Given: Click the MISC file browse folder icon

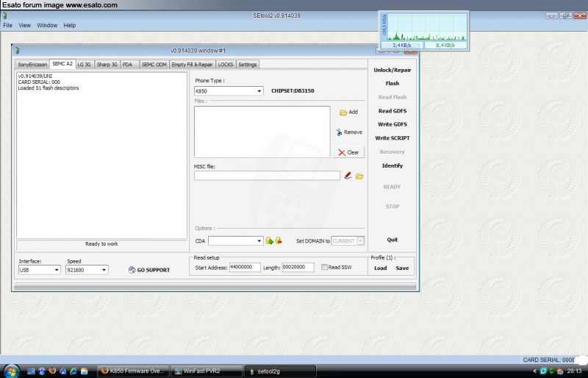Looking at the screenshot, I should click(x=359, y=176).
